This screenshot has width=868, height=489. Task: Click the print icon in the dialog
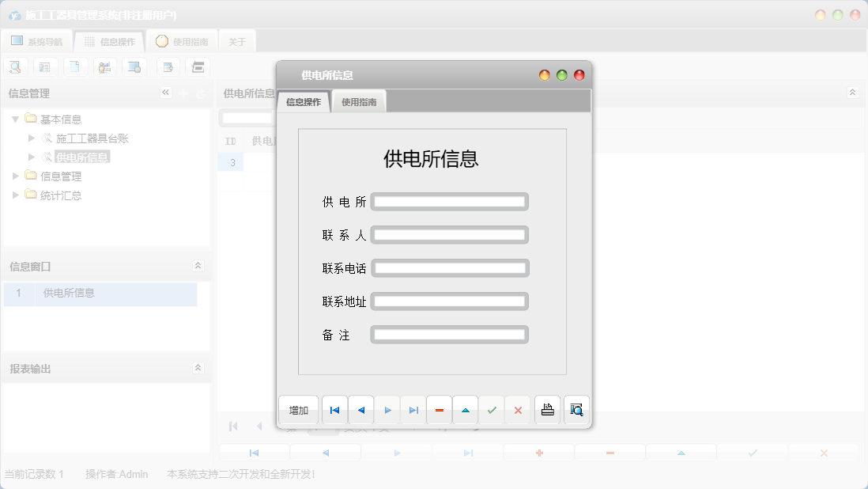547,410
